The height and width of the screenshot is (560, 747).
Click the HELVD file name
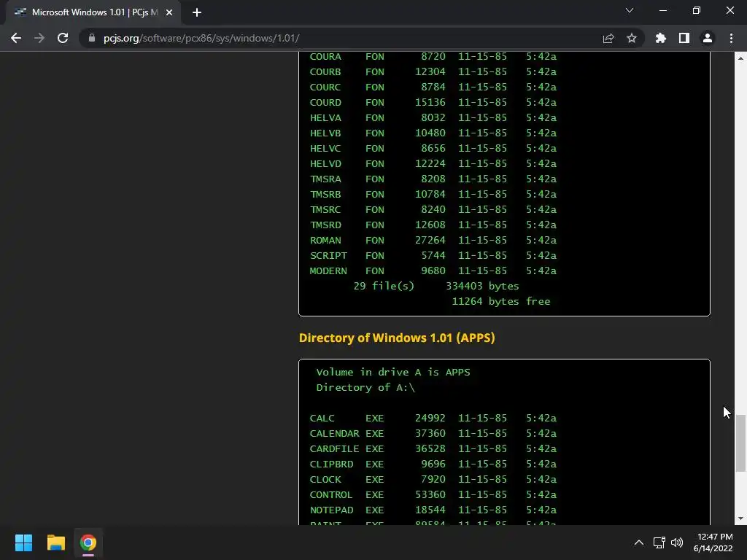pos(325,163)
